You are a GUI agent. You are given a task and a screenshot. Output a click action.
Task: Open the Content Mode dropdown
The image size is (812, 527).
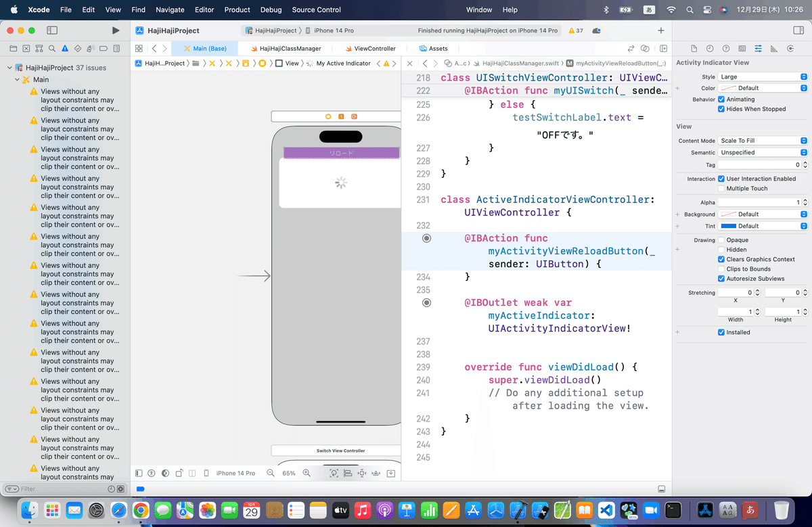tap(763, 141)
